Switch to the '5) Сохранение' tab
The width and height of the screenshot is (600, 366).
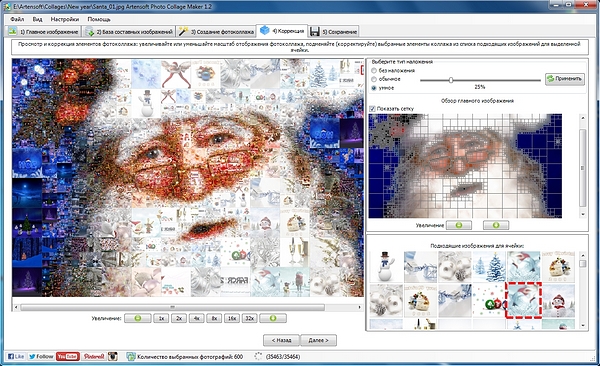(x=334, y=31)
